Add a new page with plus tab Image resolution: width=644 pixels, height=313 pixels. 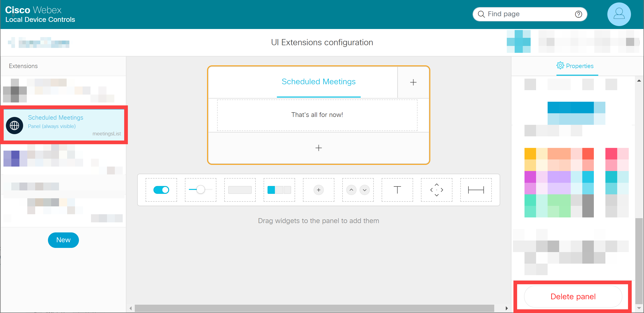point(413,82)
